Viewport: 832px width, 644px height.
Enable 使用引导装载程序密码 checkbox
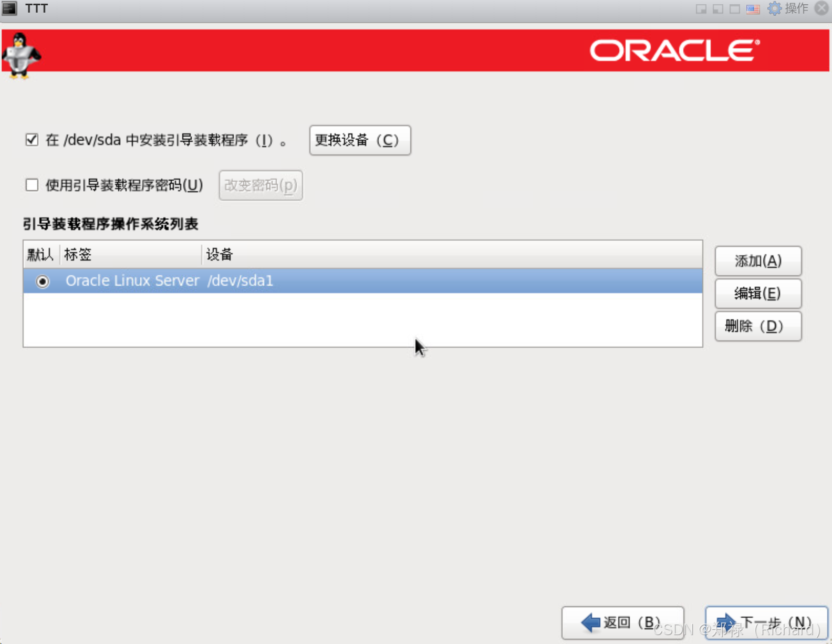point(32,185)
